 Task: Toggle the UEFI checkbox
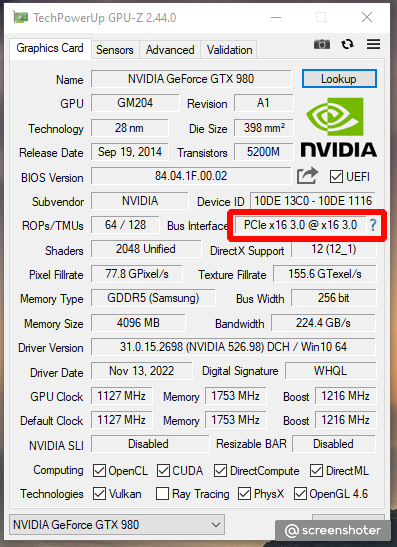[x=336, y=177]
